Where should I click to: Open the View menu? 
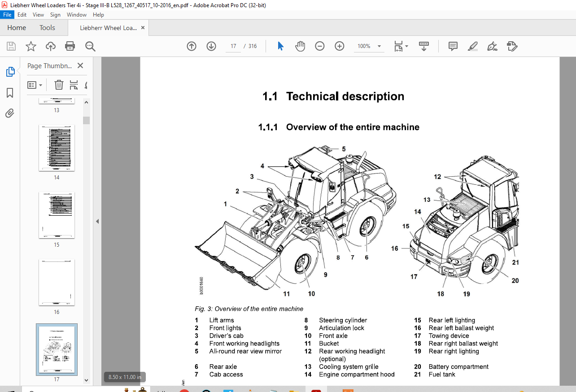click(38, 15)
